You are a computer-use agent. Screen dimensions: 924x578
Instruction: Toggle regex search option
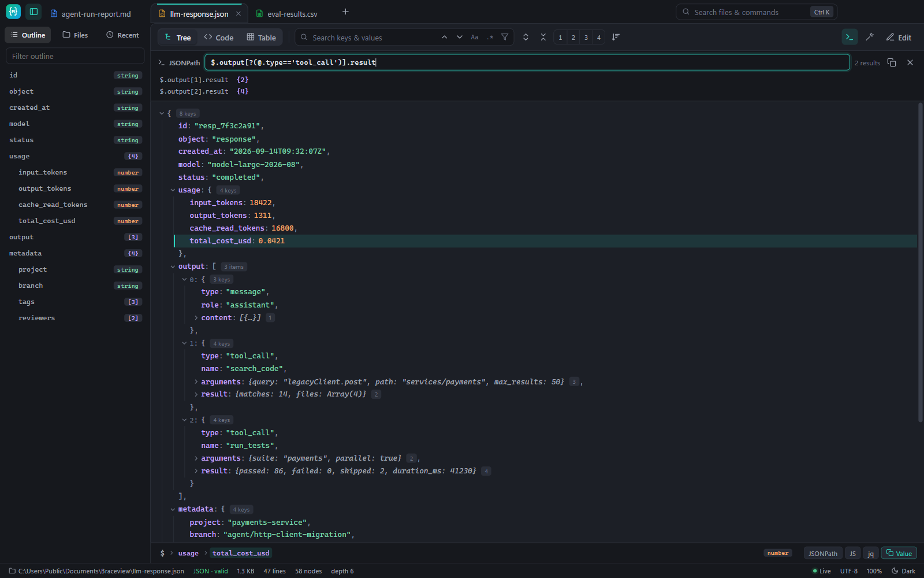(490, 37)
